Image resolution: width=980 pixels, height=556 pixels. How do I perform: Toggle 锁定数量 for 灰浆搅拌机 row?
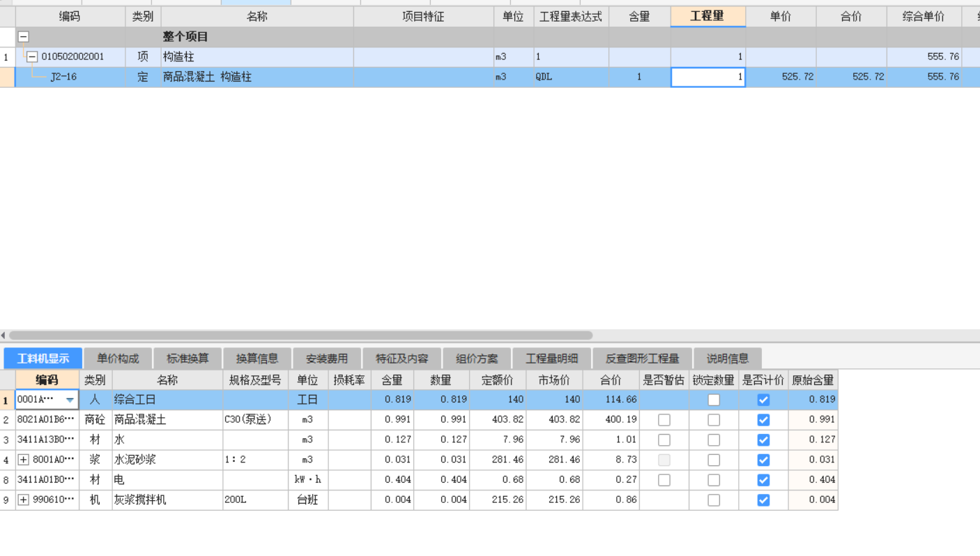[x=714, y=500]
